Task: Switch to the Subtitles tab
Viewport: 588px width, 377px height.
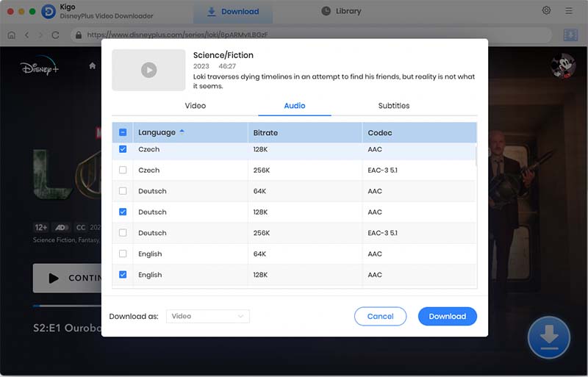Action: 394,106
